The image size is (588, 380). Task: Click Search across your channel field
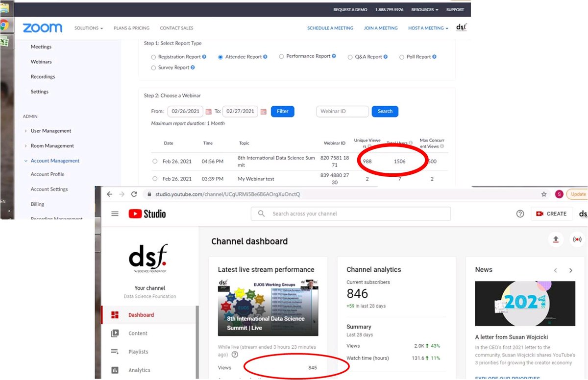point(351,214)
